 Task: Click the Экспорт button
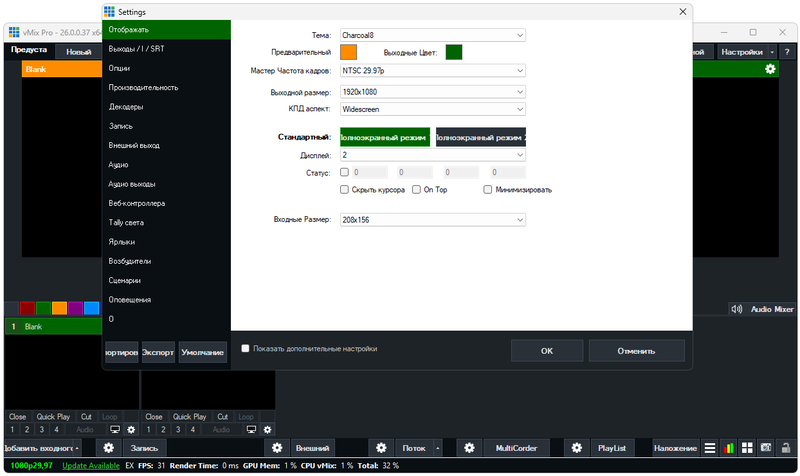(x=158, y=353)
